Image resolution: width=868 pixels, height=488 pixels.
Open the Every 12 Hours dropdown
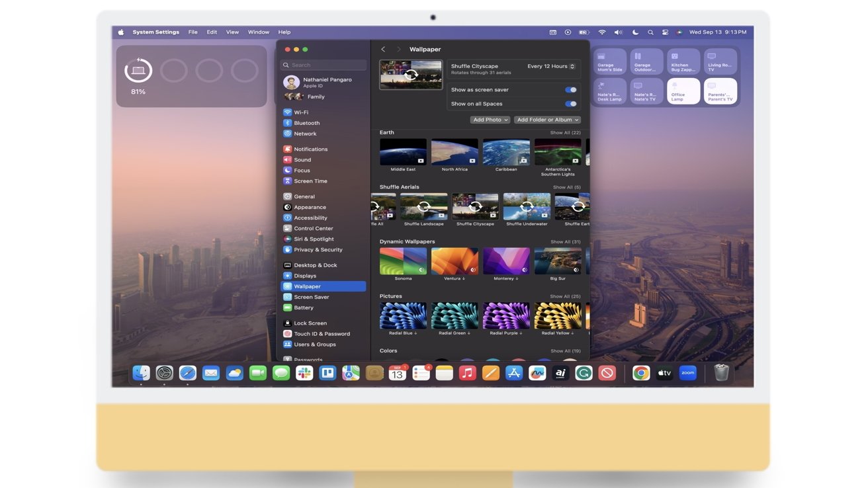(551, 67)
